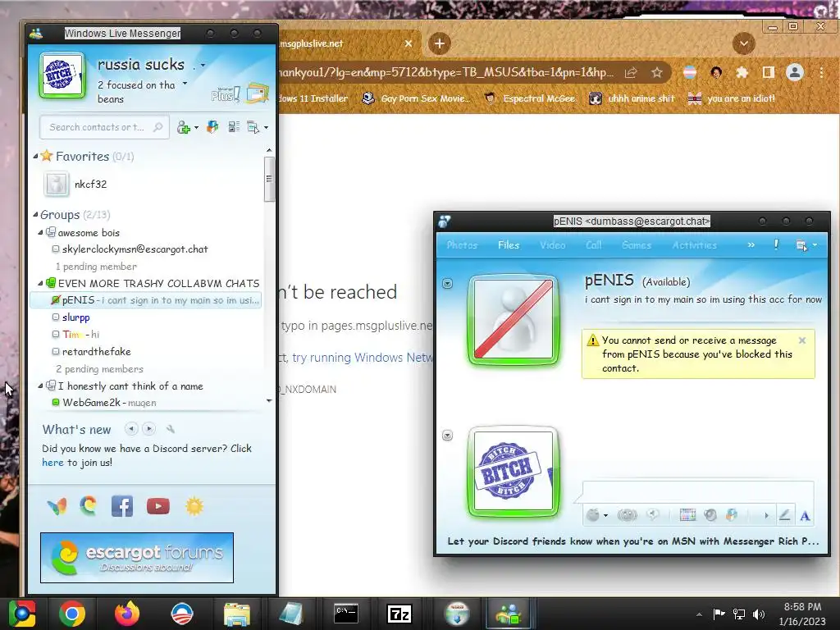
Task: Select contact slurpp
Action: pyautogui.click(x=75, y=317)
